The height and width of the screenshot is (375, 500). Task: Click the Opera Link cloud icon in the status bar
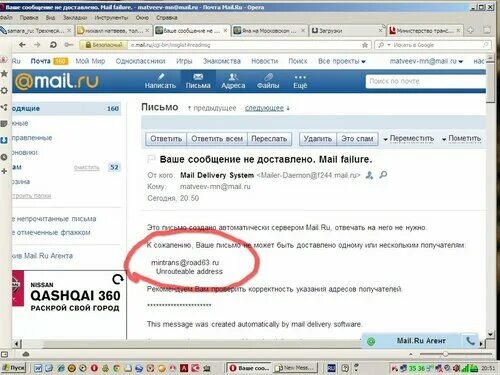pyautogui.click(x=26, y=354)
